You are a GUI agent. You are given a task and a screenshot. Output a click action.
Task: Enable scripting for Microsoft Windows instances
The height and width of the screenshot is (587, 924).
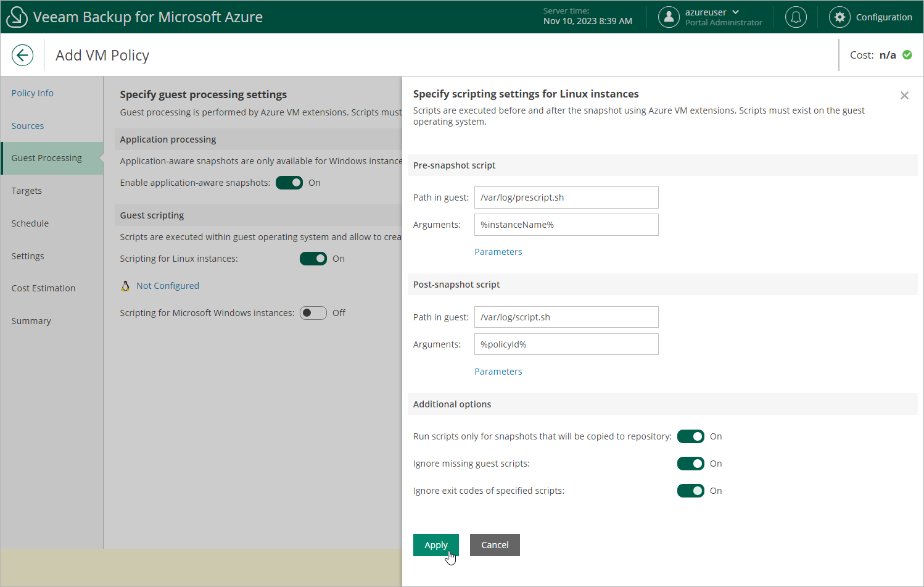(x=313, y=313)
